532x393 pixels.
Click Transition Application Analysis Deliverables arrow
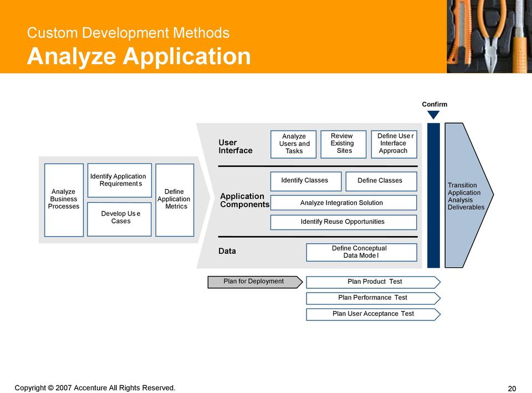point(469,195)
